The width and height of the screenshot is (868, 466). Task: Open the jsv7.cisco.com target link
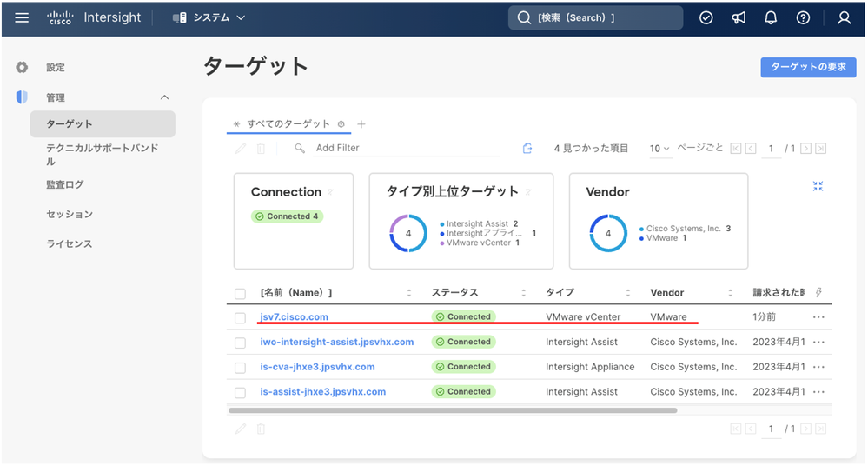click(x=294, y=317)
